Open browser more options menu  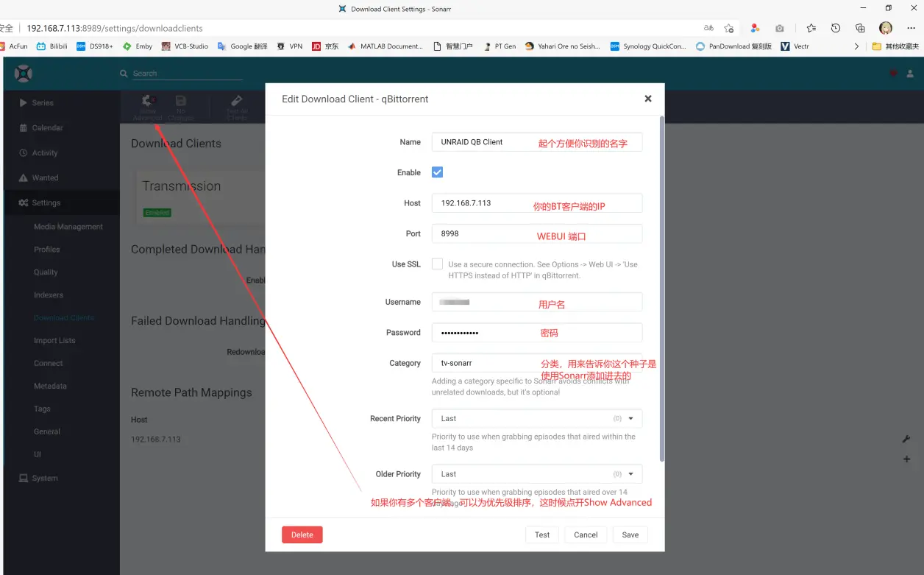tap(911, 28)
